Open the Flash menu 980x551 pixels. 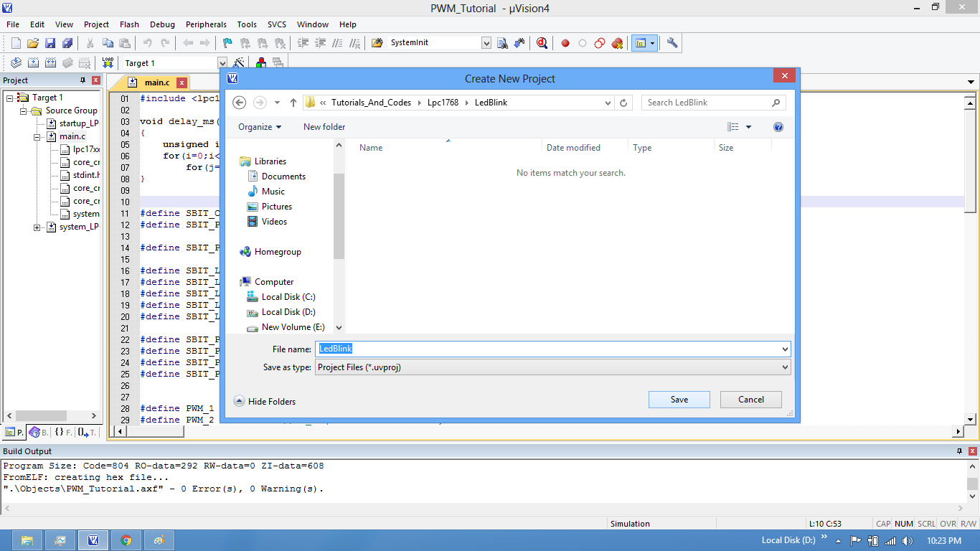129,24
